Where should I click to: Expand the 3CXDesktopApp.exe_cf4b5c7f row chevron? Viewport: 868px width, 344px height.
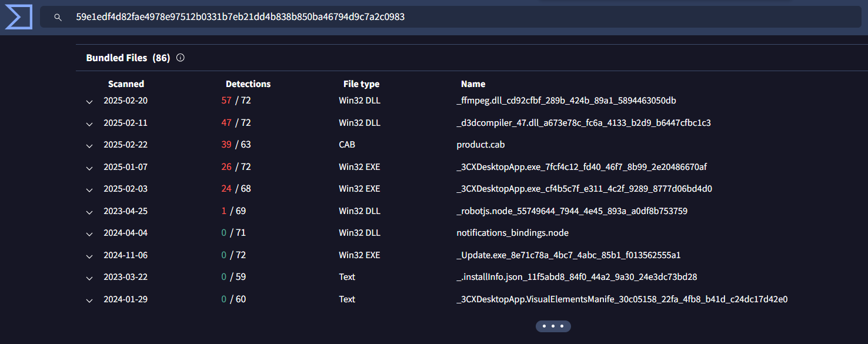pyautogui.click(x=89, y=189)
